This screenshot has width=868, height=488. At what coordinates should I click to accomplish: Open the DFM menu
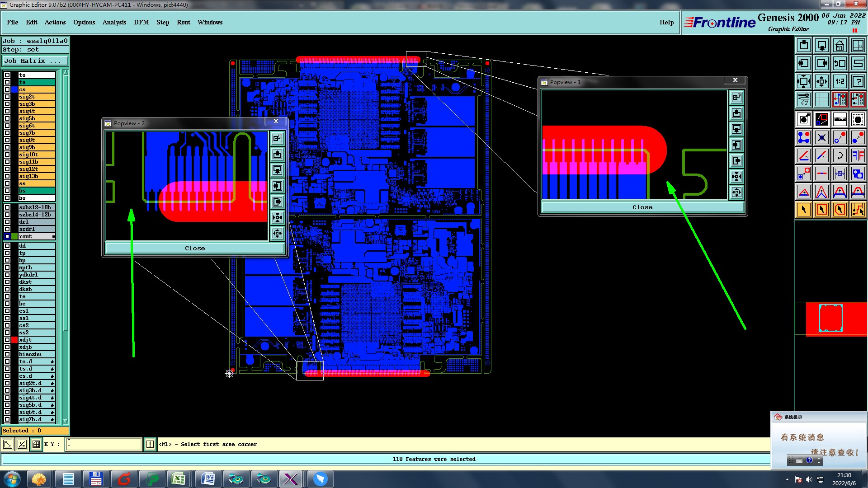tap(141, 22)
